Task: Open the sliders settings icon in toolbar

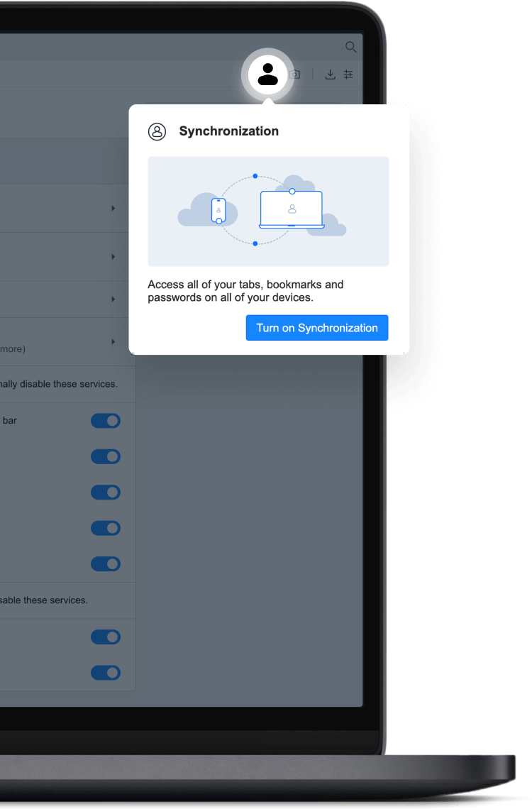Action: pyautogui.click(x=348, y=75)
